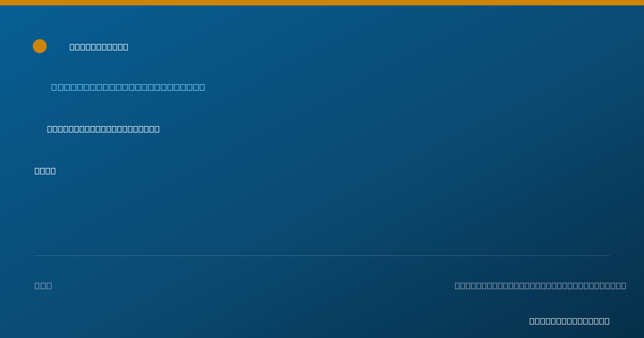The image size is (644, 338).
Task: Click the four-box white word under the subtitle
Action: pyautogui.click(x=45, y=171)
